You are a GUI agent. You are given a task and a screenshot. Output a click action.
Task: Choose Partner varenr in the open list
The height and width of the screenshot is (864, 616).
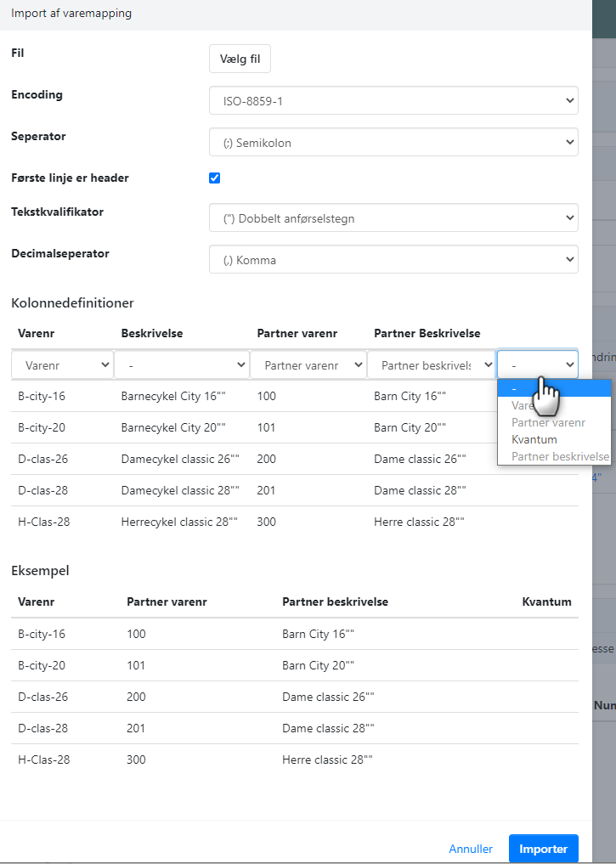(548, 422)
